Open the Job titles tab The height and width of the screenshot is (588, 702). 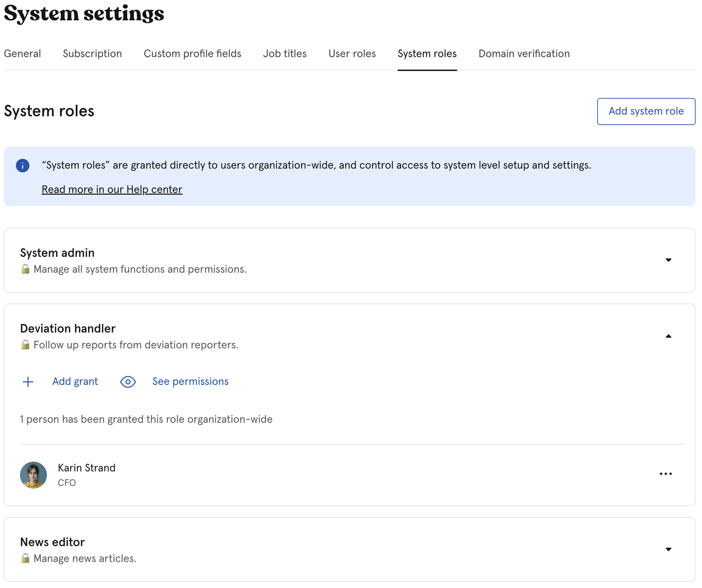click(x=285, y=54)
